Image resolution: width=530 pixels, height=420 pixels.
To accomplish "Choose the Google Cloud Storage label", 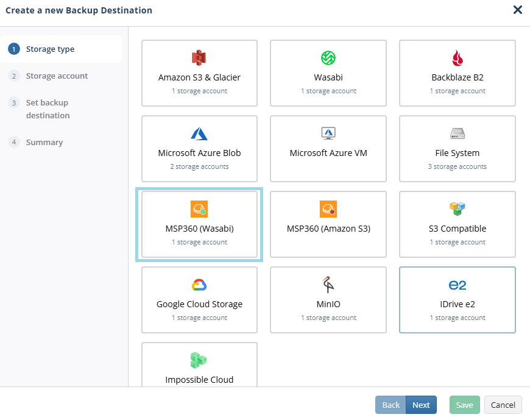I will click(x=199, y=304).
